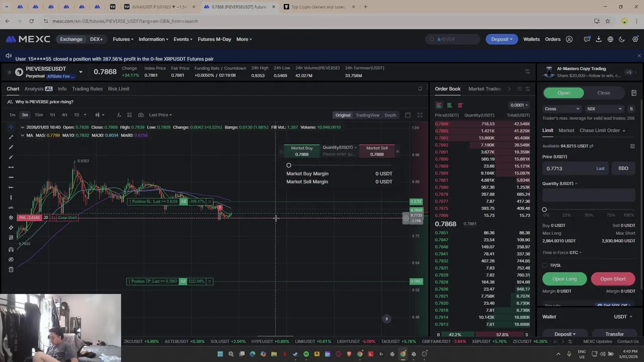The width and height of the screenshot is (644, 362).
Task: Open the Last Price dropdown
Action: 160,115
